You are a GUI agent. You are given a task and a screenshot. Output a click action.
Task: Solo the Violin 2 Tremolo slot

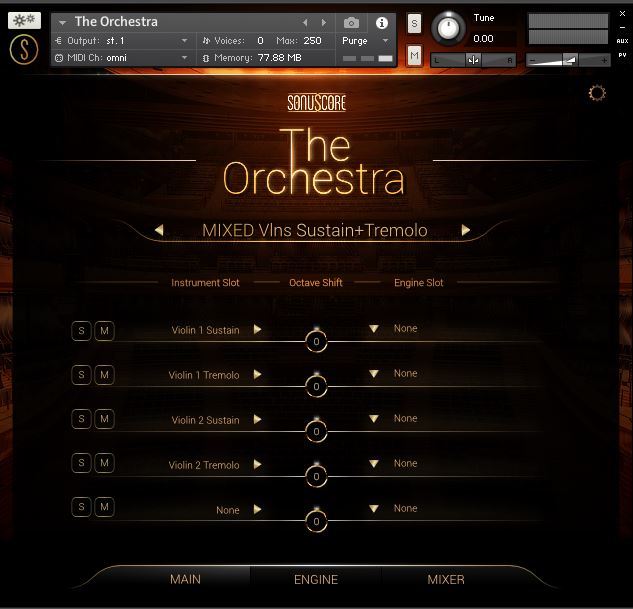click(81, 463)
